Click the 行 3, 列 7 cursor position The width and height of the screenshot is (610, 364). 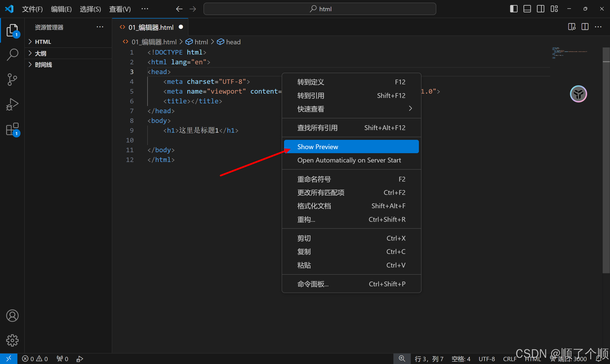(429, 359)
